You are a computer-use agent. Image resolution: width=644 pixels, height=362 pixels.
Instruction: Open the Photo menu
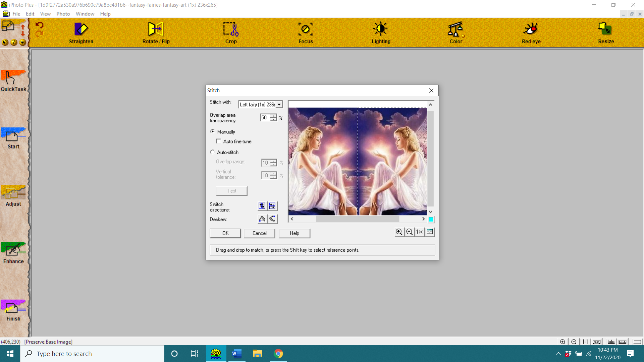(63, 14)
